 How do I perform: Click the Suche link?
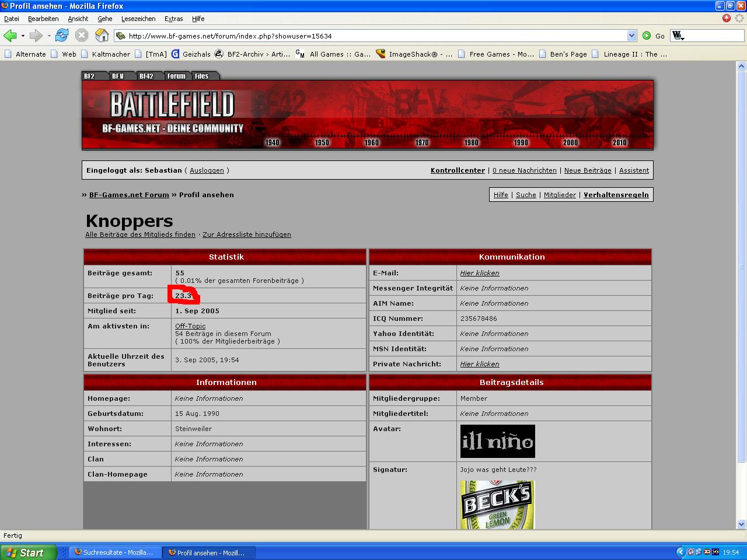[x=526, y=195]
